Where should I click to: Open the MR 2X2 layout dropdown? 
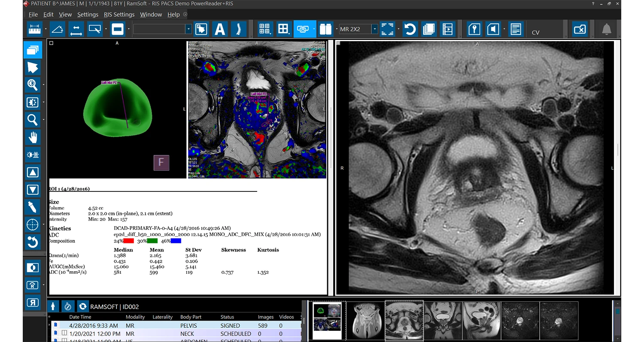click(x=374, y=29)
